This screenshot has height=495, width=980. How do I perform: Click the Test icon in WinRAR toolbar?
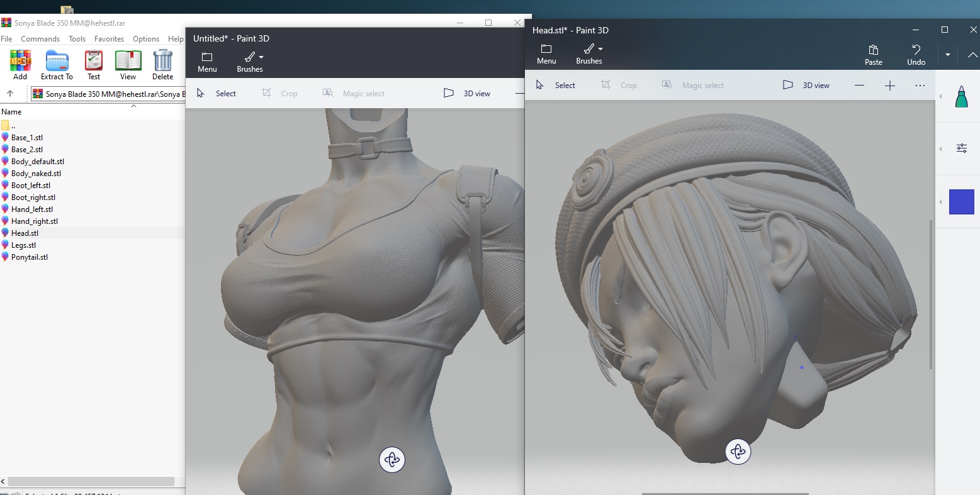[94, 65]
